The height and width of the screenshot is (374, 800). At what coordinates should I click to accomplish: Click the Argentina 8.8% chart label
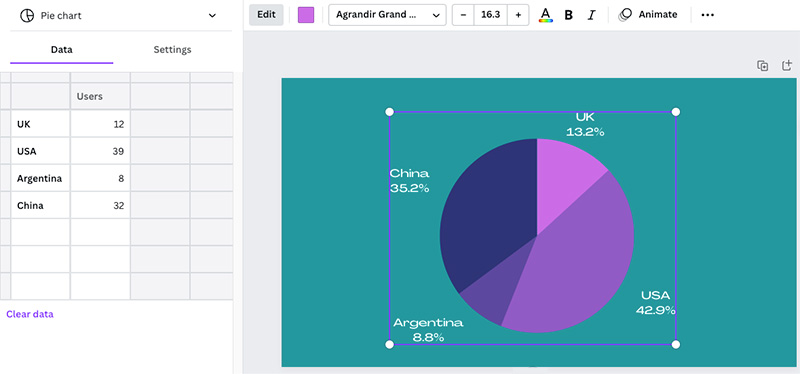[428, 330]
